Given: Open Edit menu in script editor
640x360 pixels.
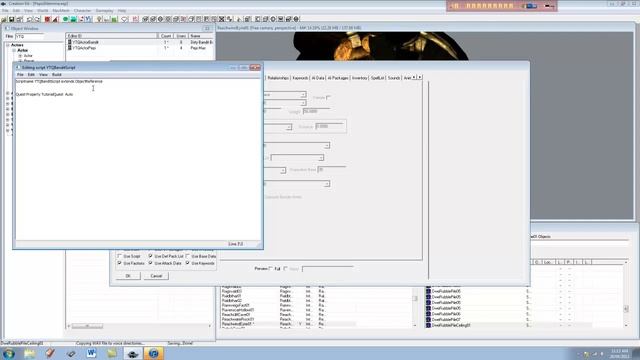Looking at the screenshot, I should tap(31, 75).
